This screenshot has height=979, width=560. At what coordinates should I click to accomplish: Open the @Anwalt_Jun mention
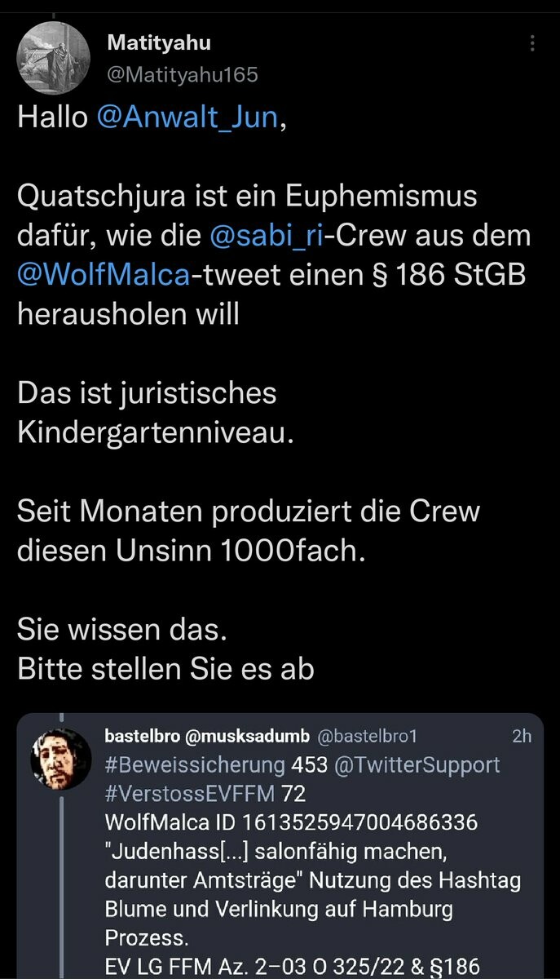pyautogui.click(x=187, y=117)
